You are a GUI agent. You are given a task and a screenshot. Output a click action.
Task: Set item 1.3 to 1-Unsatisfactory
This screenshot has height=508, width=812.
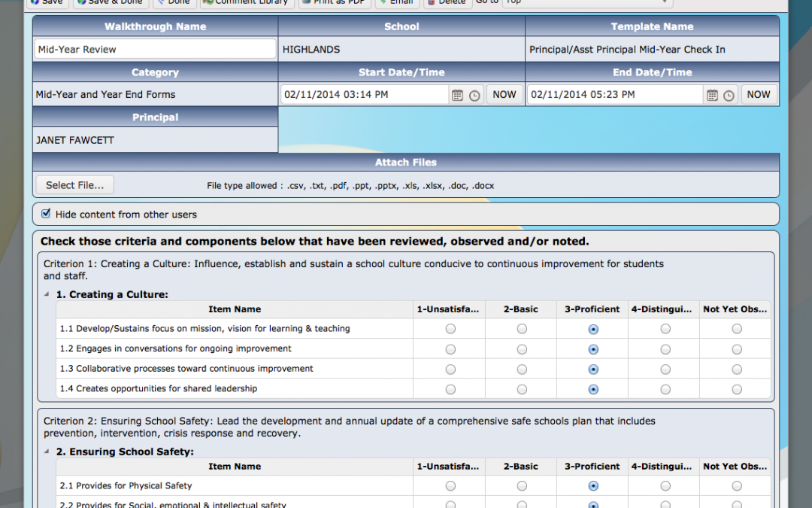click(450, 370)
